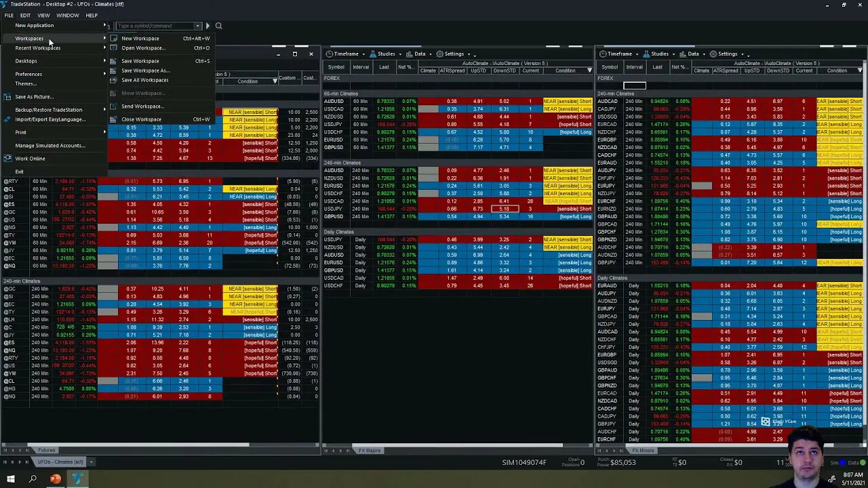Click Net % column header in FX Minors window
The height and width of the screenshot is (488, 868).
tap(678, 67)
